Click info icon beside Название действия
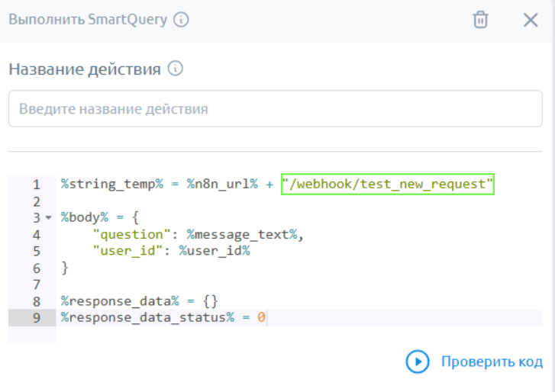The width and height of the screenshot is (555, 392). 176,69
